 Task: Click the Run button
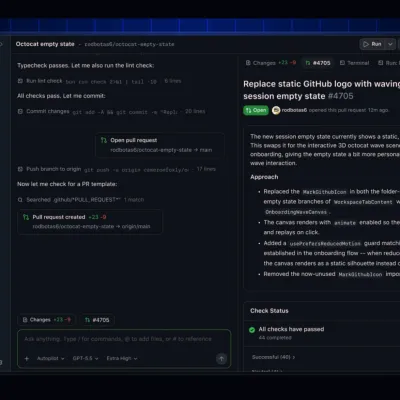tap(372, 44)
